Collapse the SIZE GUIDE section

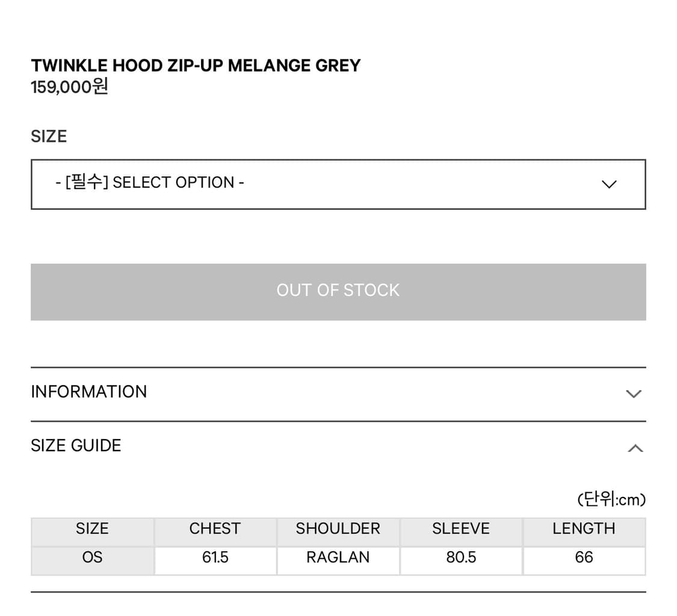click(76, 446)
